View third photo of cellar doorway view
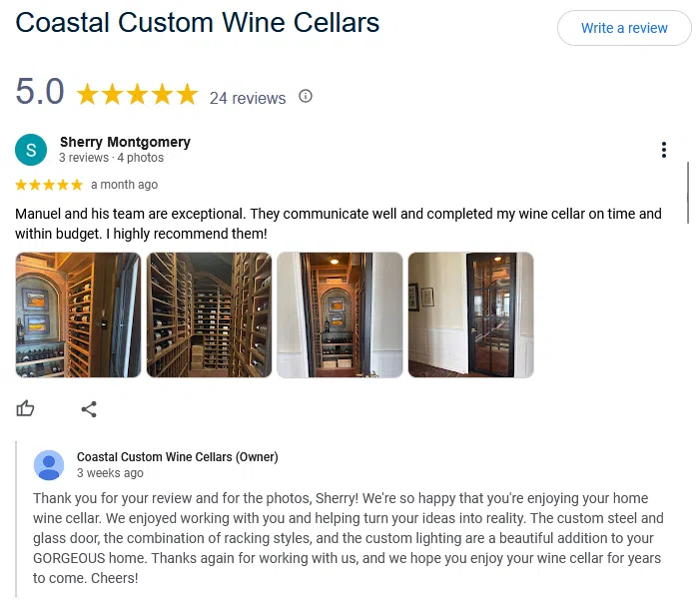700x610 pixels. click(x=340, y=315)
